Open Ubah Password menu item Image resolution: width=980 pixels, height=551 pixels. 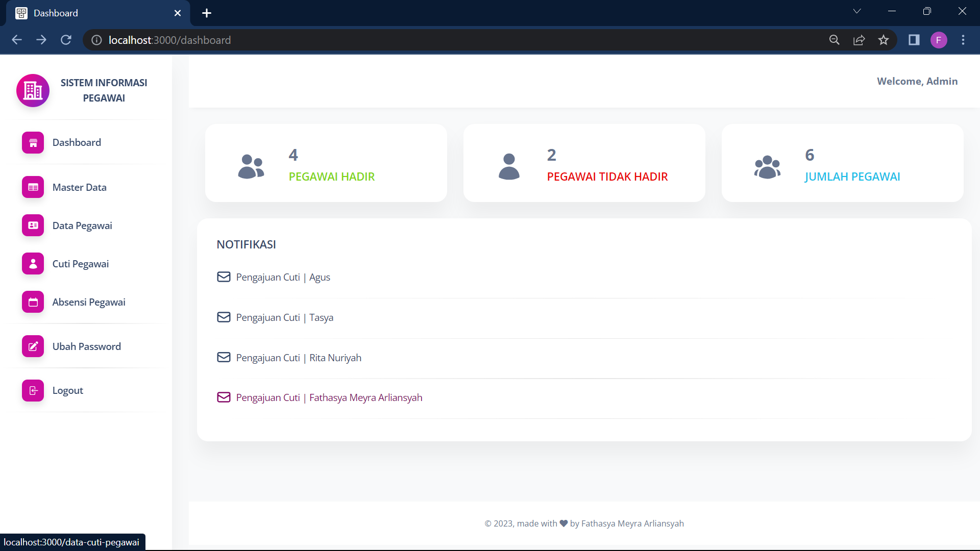click(x=86, y=346)
